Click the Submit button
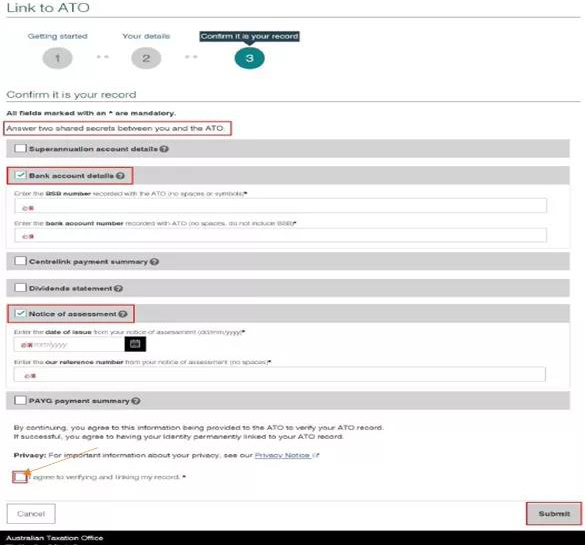 click(x=554, y=514)
